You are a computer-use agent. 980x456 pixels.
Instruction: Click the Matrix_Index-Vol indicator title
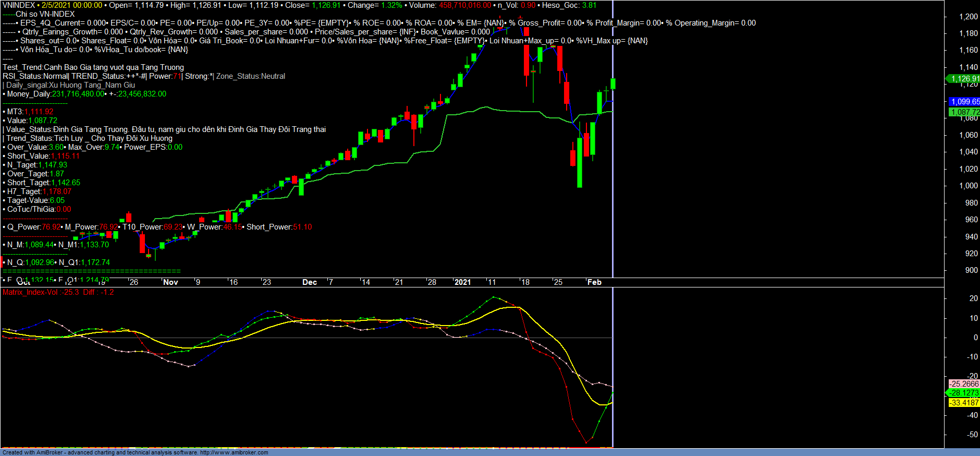pos(30,292)
